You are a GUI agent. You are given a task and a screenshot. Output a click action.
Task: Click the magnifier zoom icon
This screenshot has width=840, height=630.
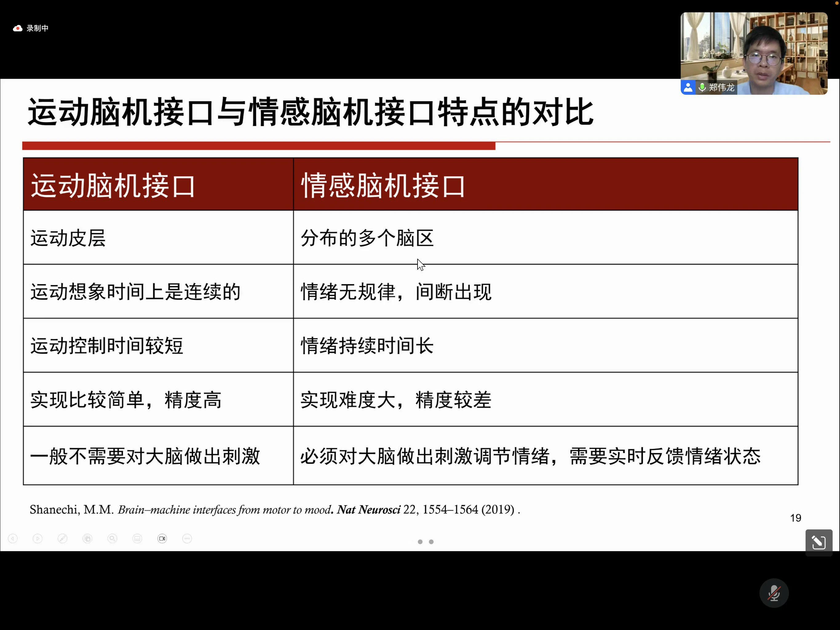click(x=113, y=538)
